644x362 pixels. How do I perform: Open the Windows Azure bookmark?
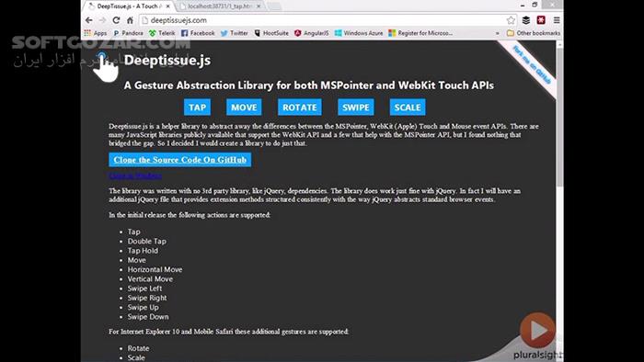point(359,33)
